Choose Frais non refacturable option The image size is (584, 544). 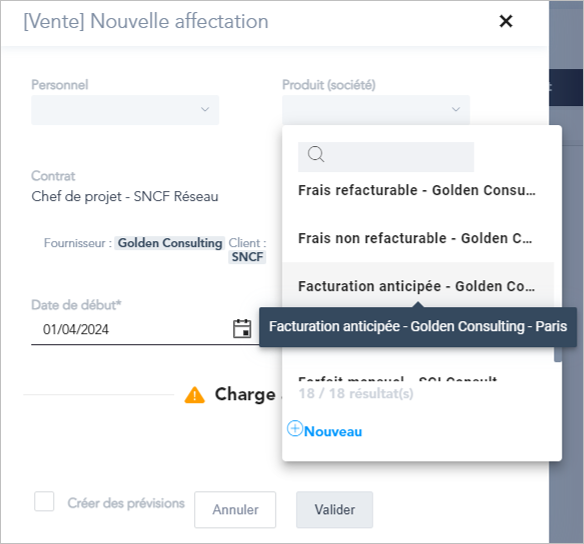coord(418,238)
